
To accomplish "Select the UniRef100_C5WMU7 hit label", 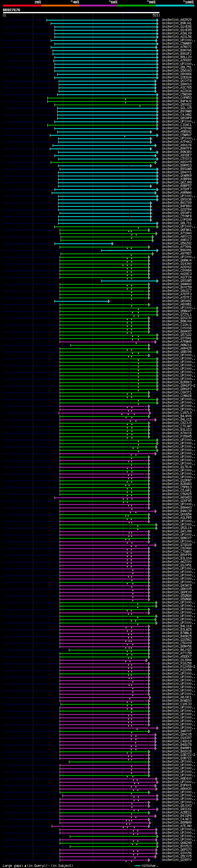I will (177, 135).
